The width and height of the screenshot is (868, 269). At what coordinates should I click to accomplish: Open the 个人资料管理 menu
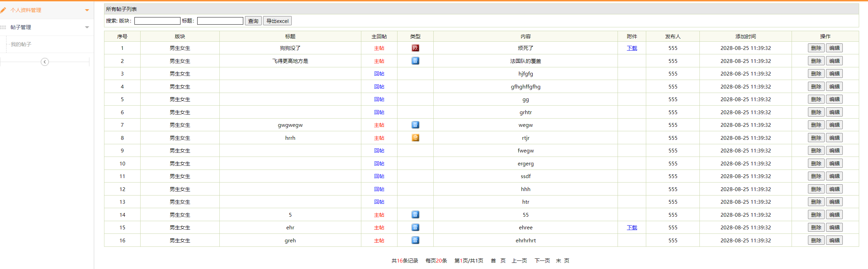click(26, 10)
